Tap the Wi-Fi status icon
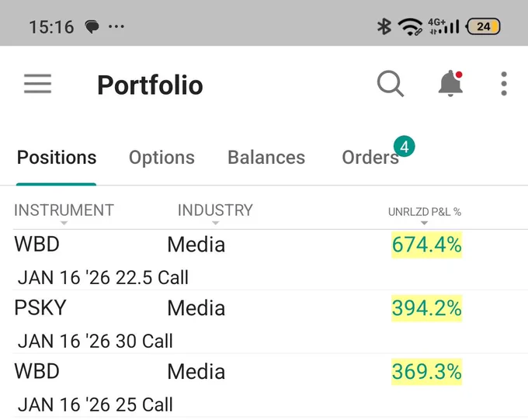 [410, 26]
